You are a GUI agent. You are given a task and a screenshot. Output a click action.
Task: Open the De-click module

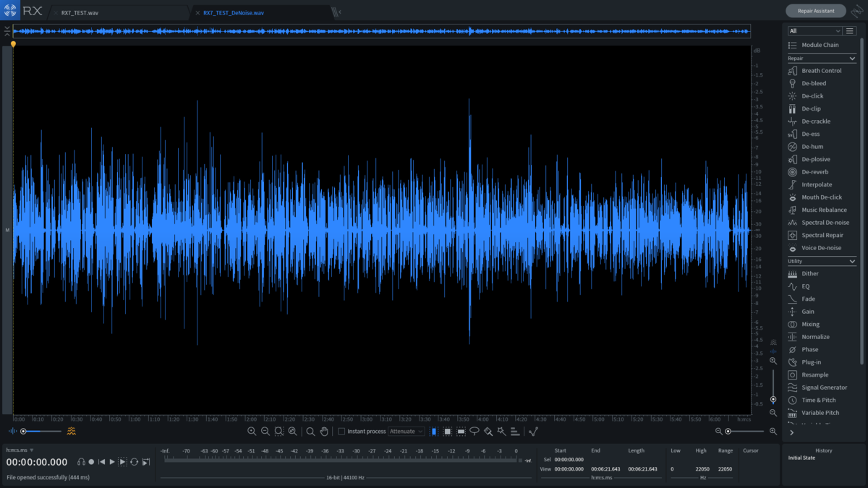coord(822,96)
